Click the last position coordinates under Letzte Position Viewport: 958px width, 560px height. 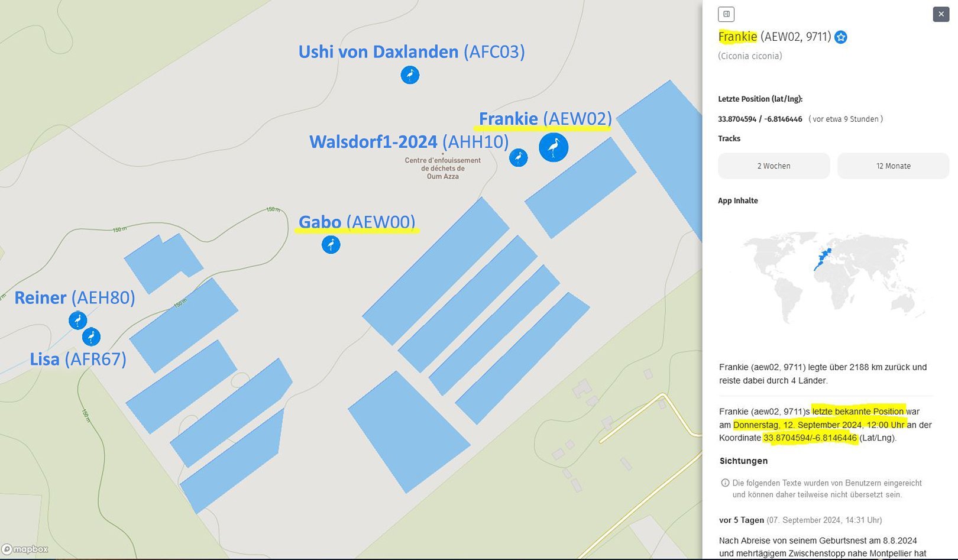tap(760, 119)
